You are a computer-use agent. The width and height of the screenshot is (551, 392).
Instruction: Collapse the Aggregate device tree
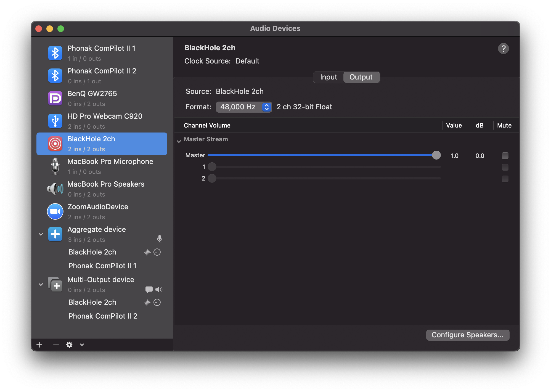(41, 234)
